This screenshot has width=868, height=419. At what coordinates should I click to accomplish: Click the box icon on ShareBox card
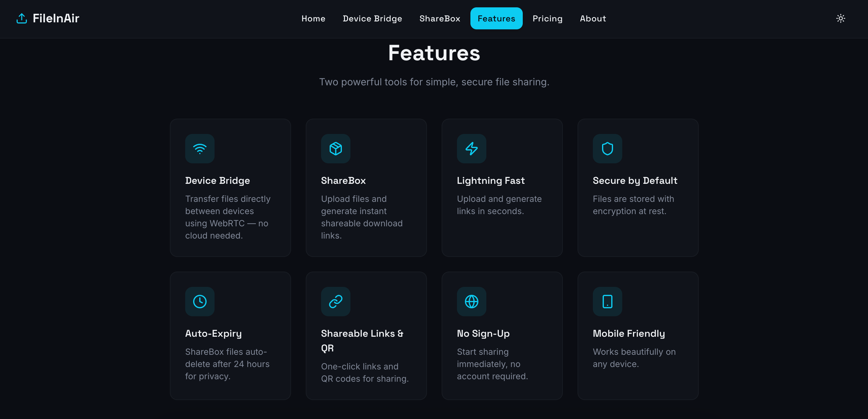(336, 149)
